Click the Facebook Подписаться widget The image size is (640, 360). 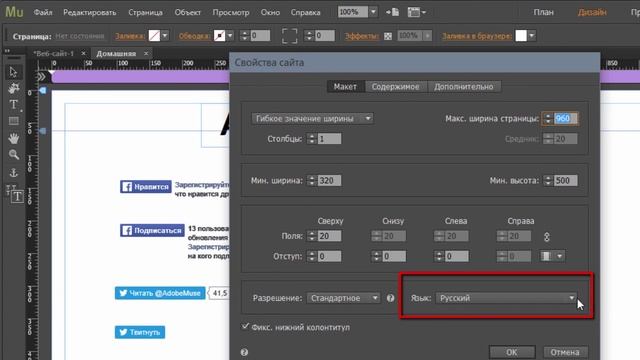coord(152,230)
